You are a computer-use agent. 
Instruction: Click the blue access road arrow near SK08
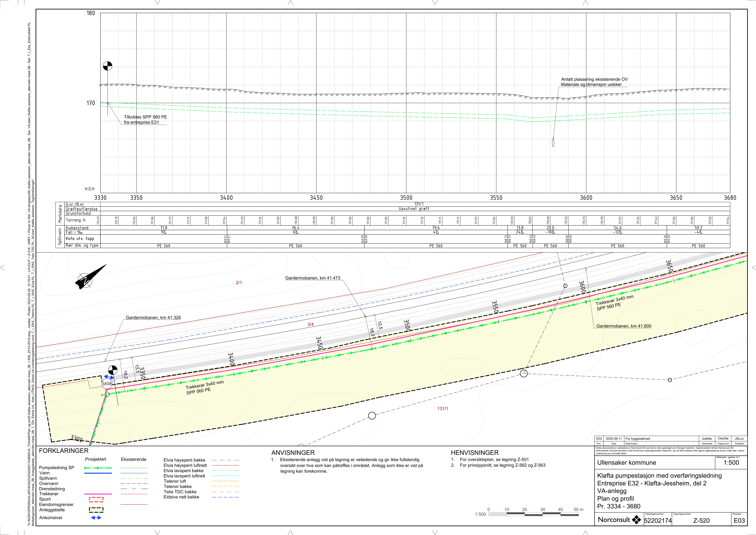(109, 377)
